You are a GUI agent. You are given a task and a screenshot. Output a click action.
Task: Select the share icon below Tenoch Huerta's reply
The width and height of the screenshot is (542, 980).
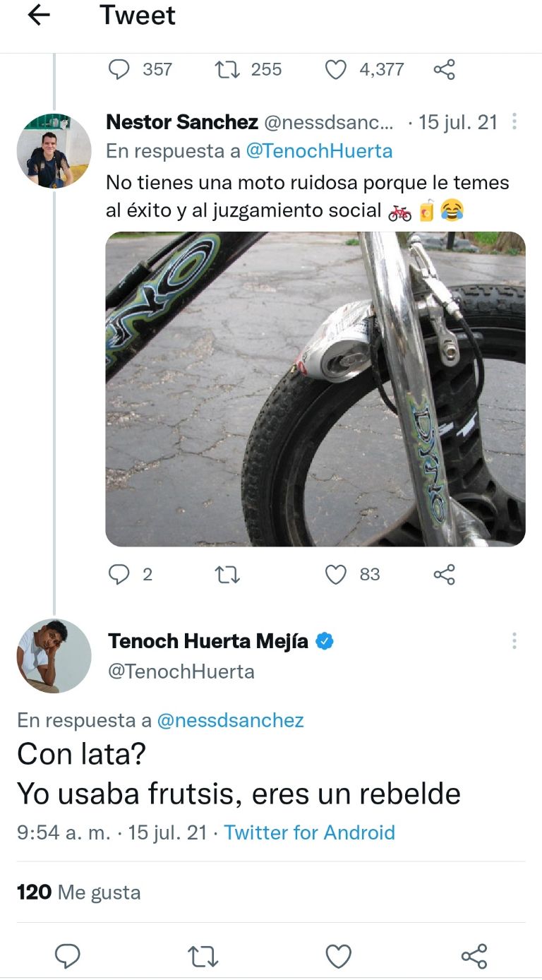tap(474, 957)
